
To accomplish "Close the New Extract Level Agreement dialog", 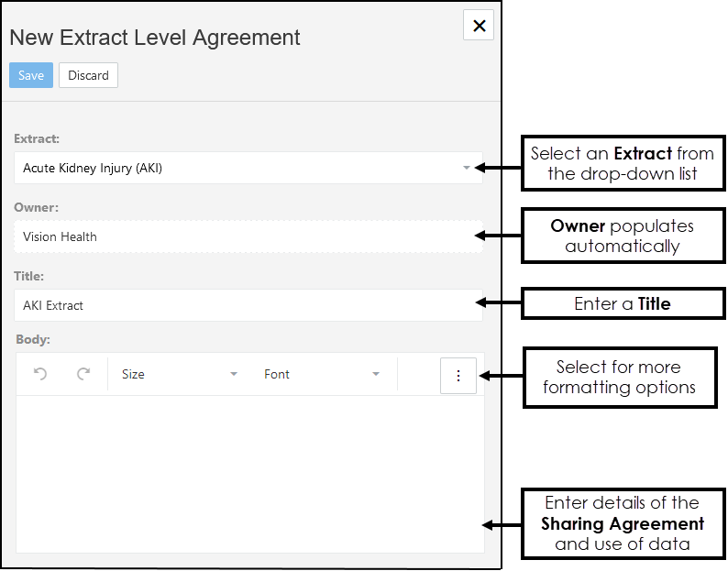I will pos(479,26).
